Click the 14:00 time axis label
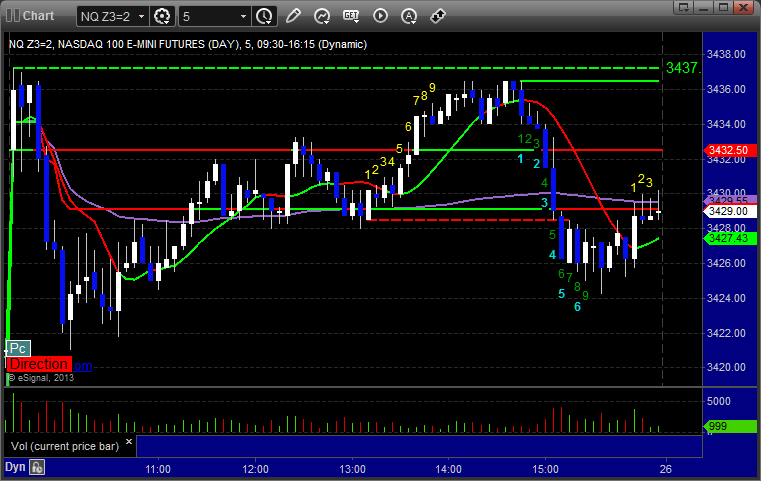Screen dimensions: 761x481 coord(448,469)
